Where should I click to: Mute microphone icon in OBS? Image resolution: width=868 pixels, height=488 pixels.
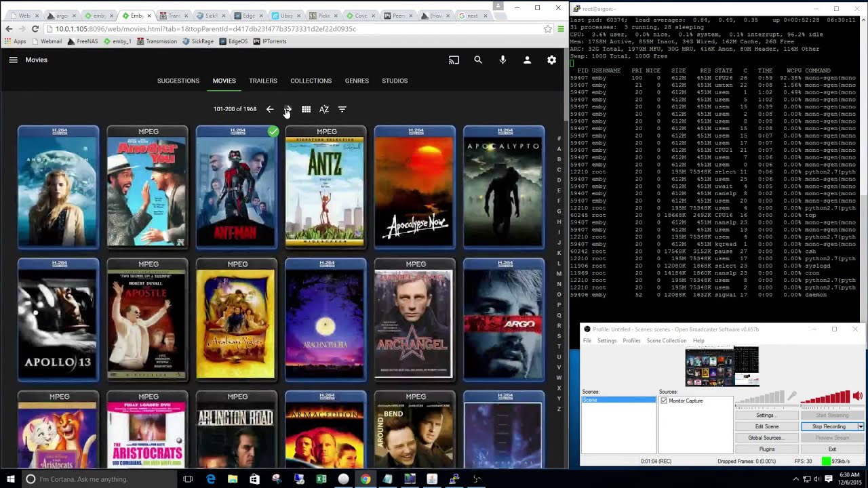click(x=791, y=396)
